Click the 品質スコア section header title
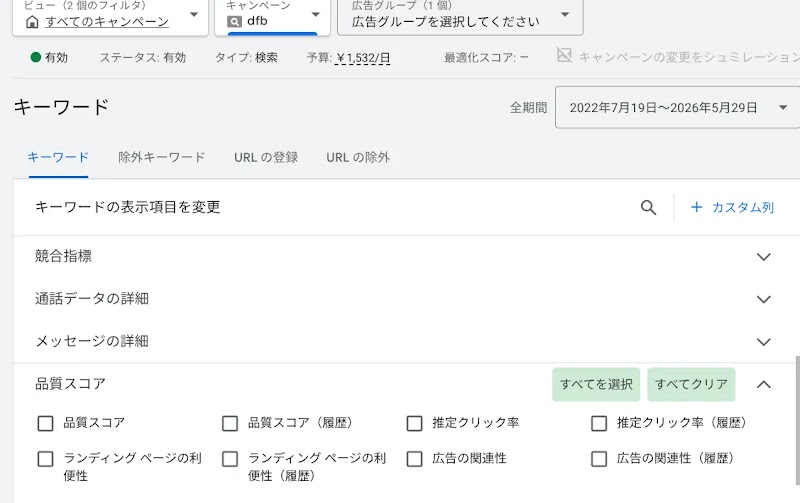 pos(70,384)
